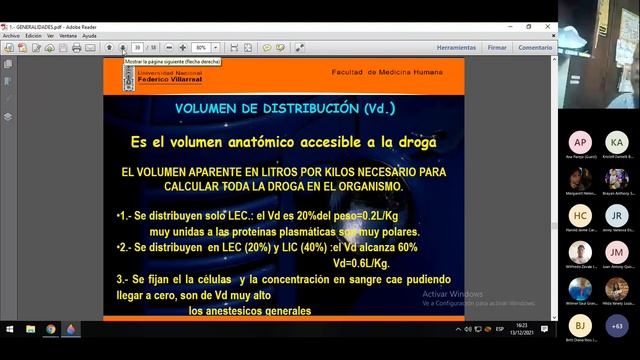Click the vertical scrollbar up arrow

(554, 60)
